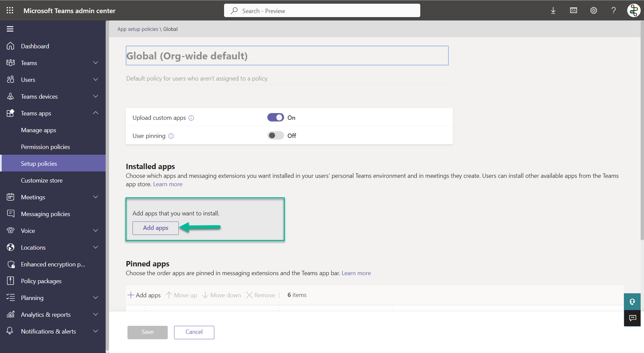Open the settings gear icon
Image resolution: width=644 pixels, height=353 pixels.
point(593,11)
